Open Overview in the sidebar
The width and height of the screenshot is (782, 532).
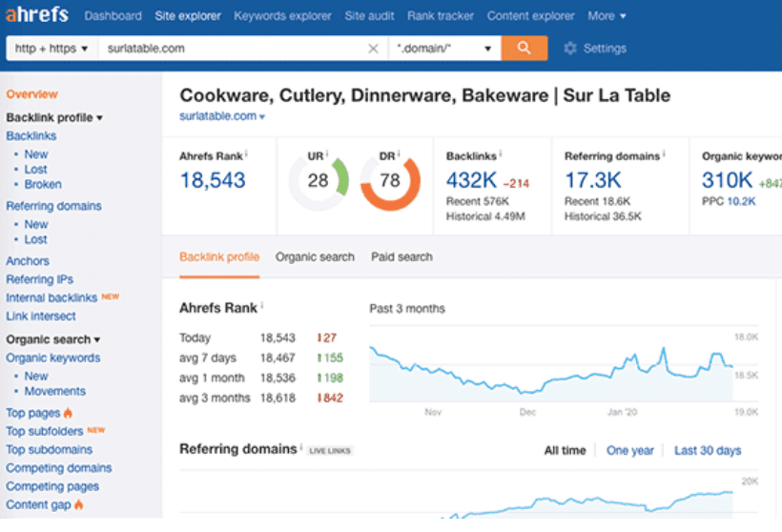[31, 94]
